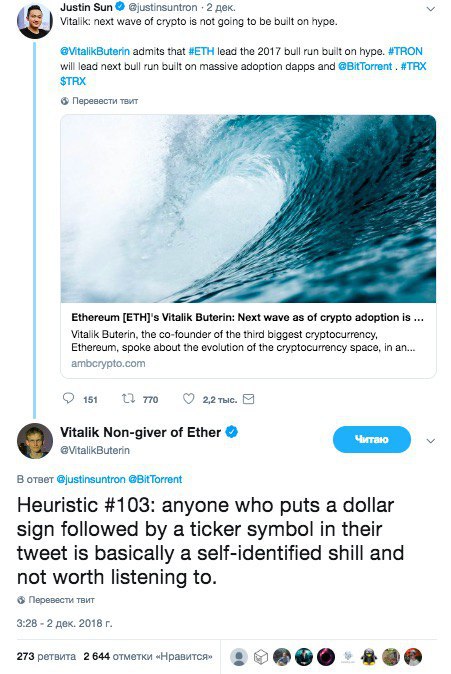Click Перевести твит under Vitalik's reply

(x=55, y=600)
